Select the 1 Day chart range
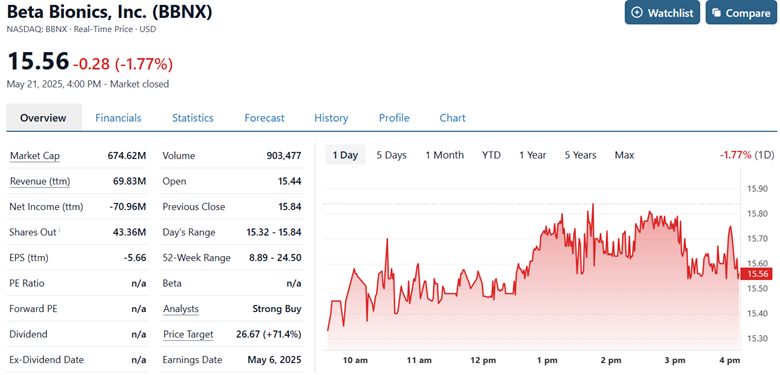The image size is (780, 375). point(345,155)
